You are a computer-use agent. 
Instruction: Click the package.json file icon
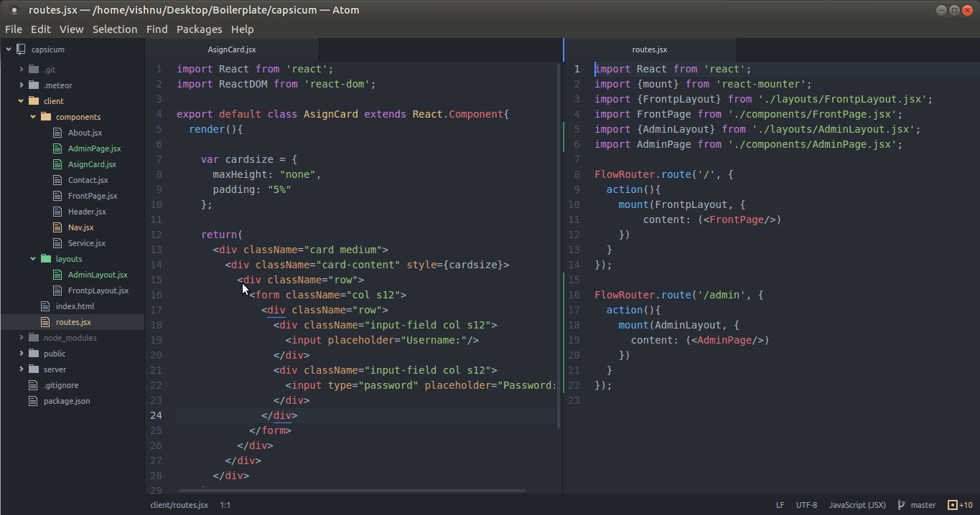point(34,401)
